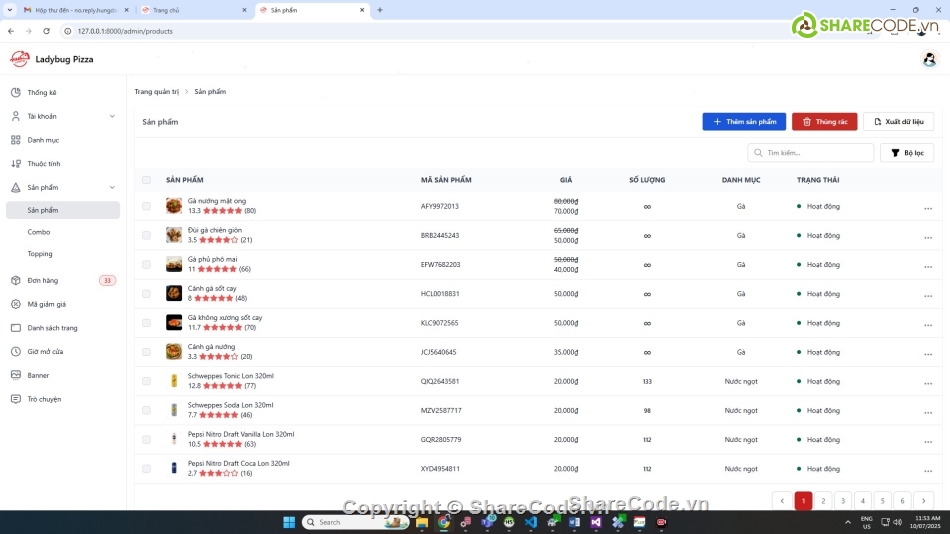Check the box for Cánh gà sốt cay
This screenshot has width=950, height=534.
[x=146, y=293]
